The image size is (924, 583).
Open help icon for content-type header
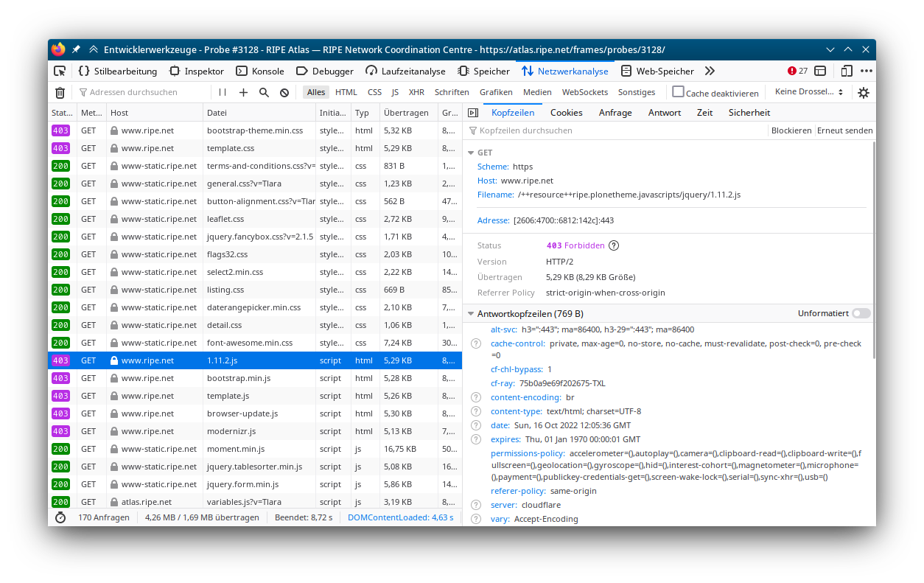(476, 412)
